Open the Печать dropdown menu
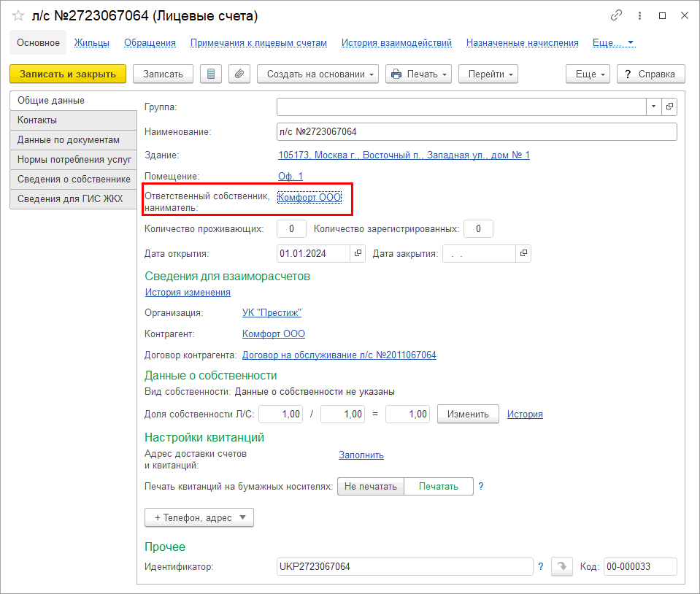The image size is (700, 594). click(419, 74)
